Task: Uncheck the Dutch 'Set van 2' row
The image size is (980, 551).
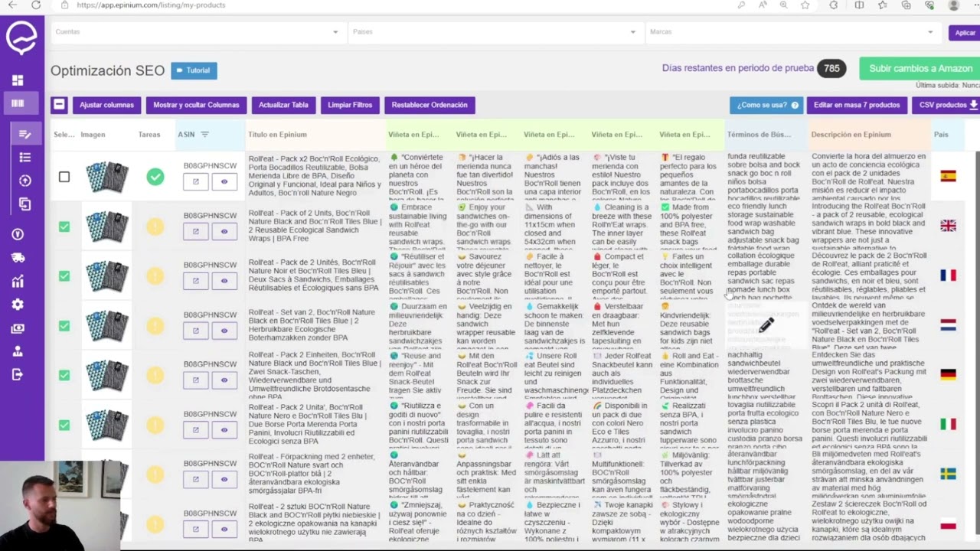Action: tap(64, 325)
